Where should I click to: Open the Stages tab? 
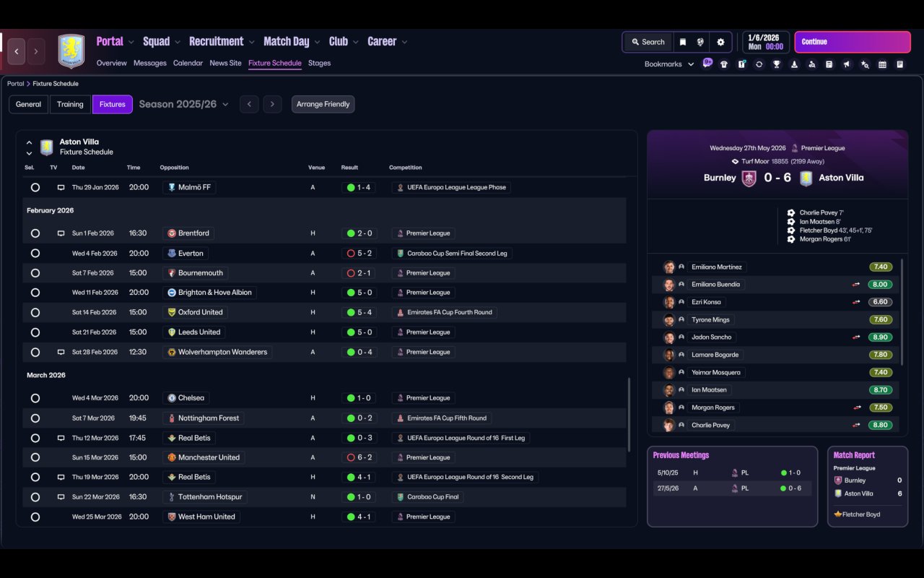click(319, 64)
